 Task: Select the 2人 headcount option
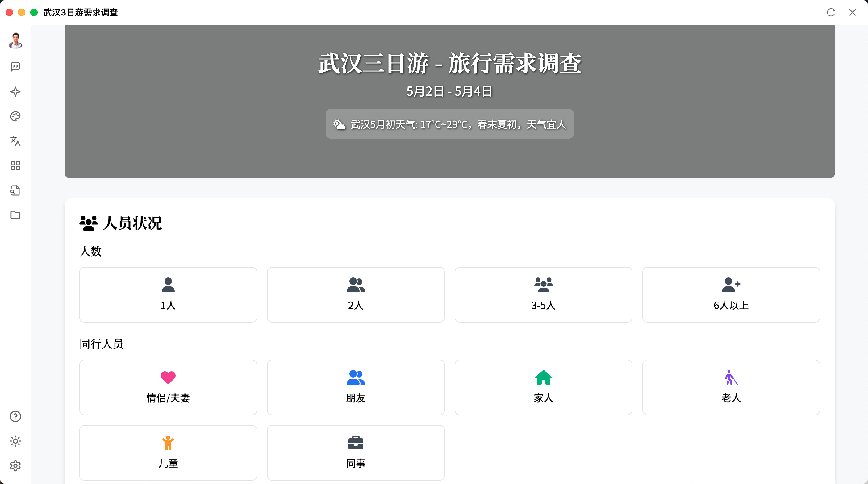pos(356,295)
